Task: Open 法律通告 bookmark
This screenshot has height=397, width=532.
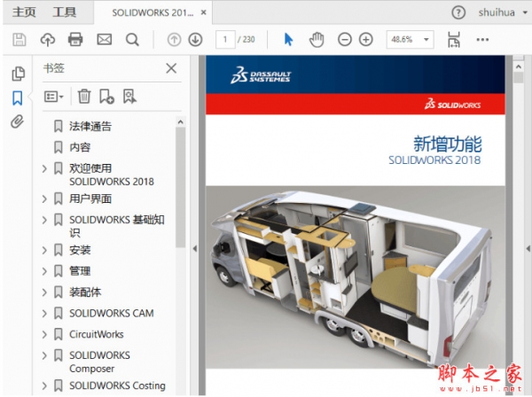Action: coord(90,126)
